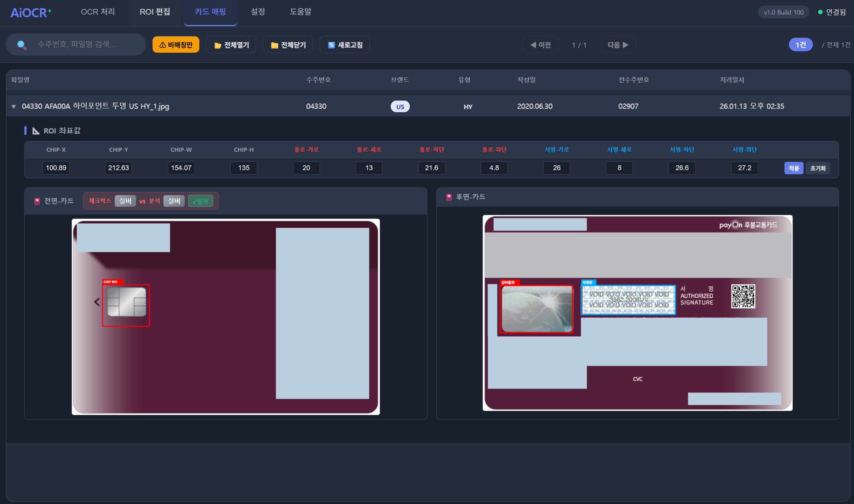The width and height of the screenshot is (854, 504).
Task: Click the green connection status dot
Action: [820, 12]
